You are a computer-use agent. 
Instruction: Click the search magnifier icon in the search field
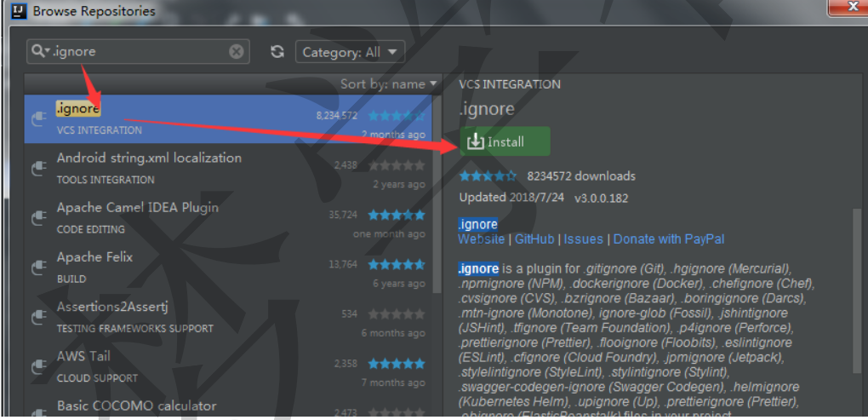[40, 51]
